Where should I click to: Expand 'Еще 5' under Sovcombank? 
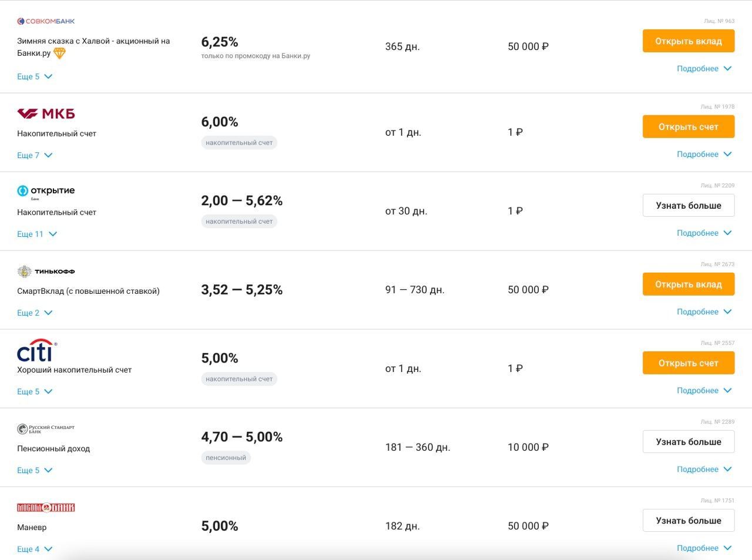[x=35, y=76]
